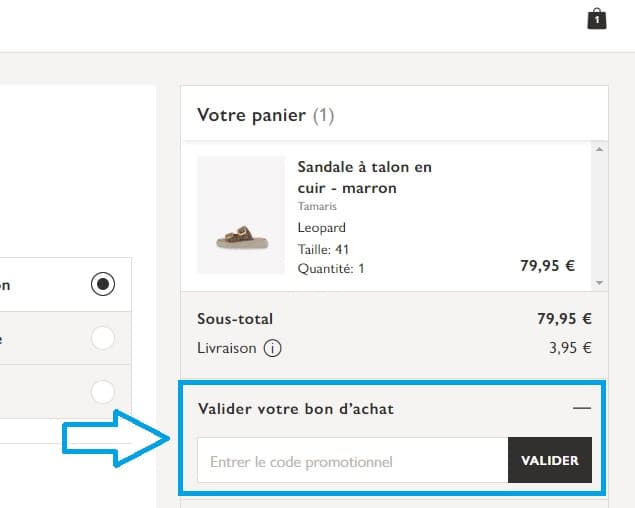
Task: Open the sandal product thumbnail
Action: tap(241, 215)
